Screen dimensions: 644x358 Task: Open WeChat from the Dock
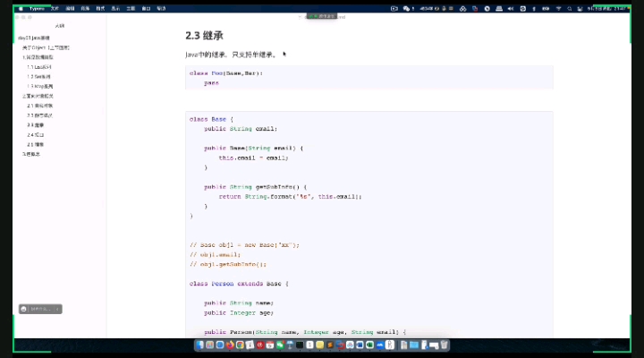click(280, 345)
